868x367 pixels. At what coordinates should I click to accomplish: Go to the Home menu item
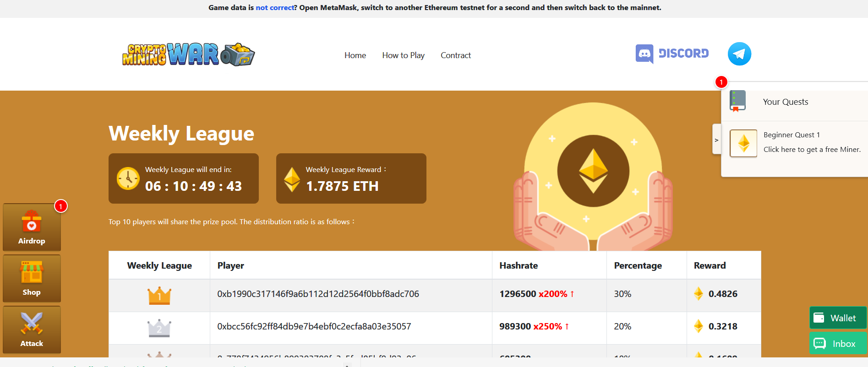point(355,55)
